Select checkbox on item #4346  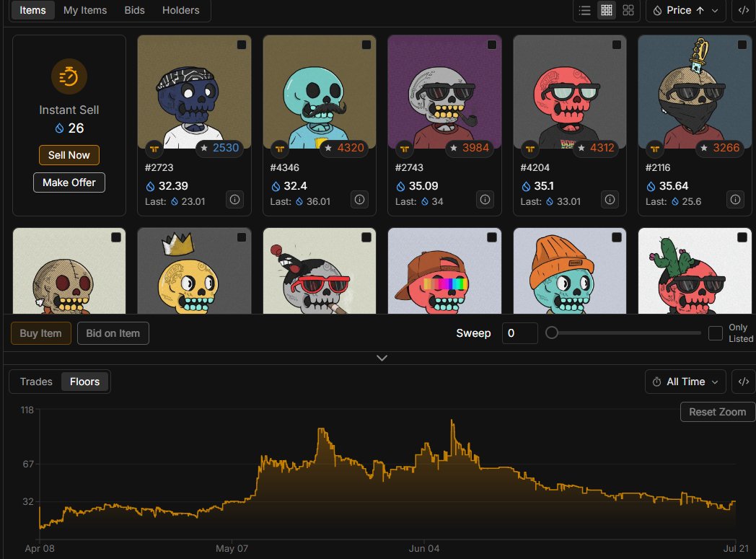(366, 45)
